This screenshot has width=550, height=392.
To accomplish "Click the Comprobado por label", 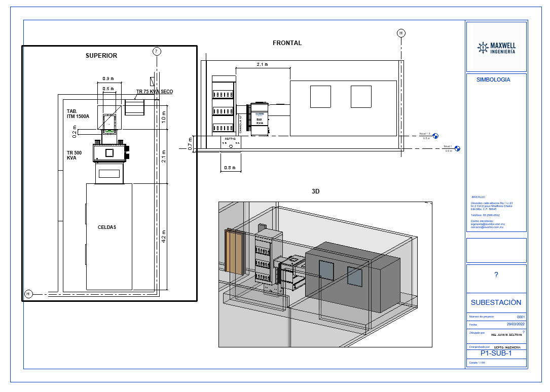I will tap(479, 347).
